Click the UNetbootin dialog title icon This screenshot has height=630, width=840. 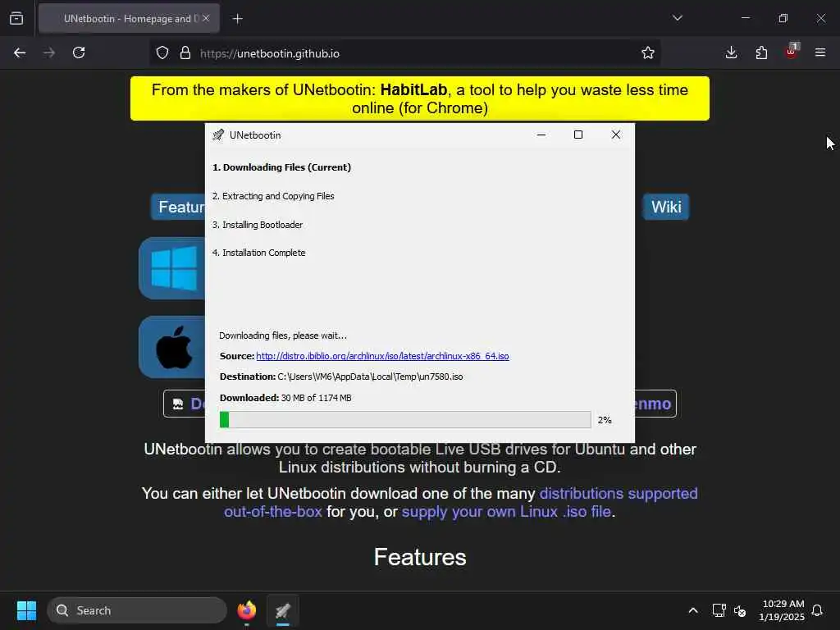click(x=218, y=135)
